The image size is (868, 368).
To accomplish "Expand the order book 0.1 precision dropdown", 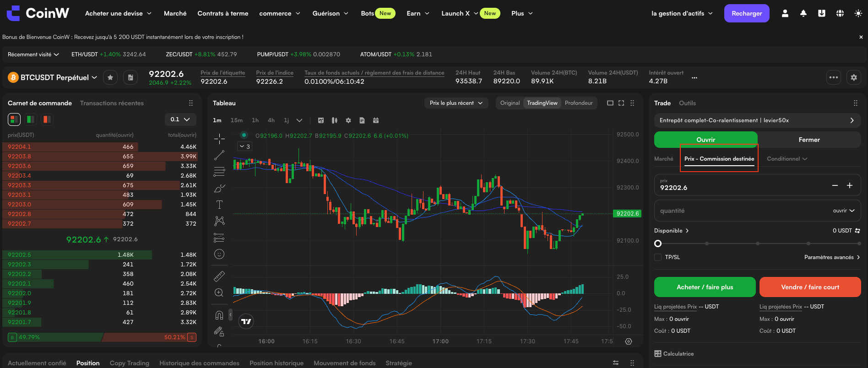I will 180,119.
